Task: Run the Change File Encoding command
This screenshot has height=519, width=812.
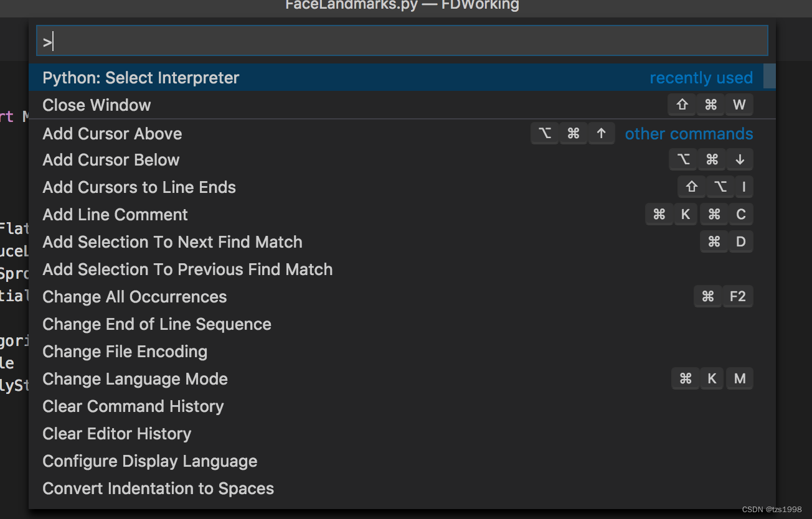Action: (x=125, y=351)
